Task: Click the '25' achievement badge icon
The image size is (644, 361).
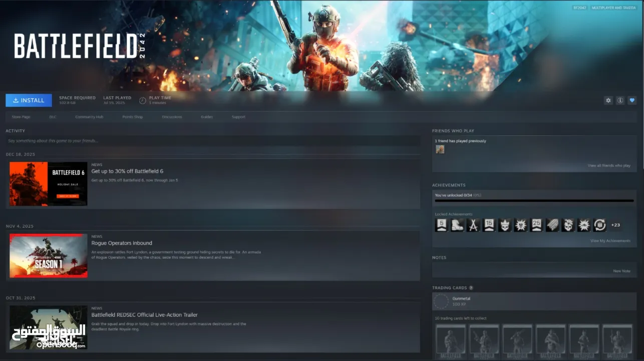Action: tap(536, 225)
